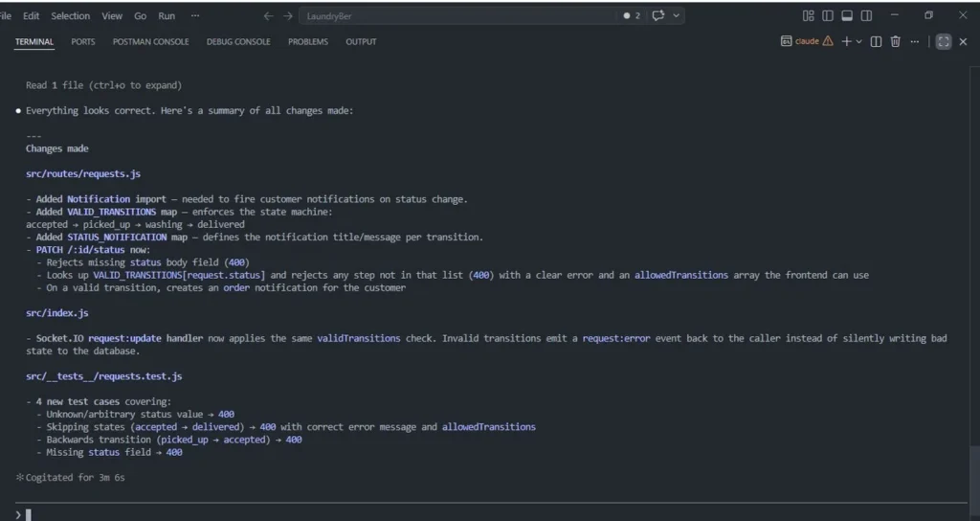Switch to the OUTPUT tab
980x521 pixels.
point(361,42)
